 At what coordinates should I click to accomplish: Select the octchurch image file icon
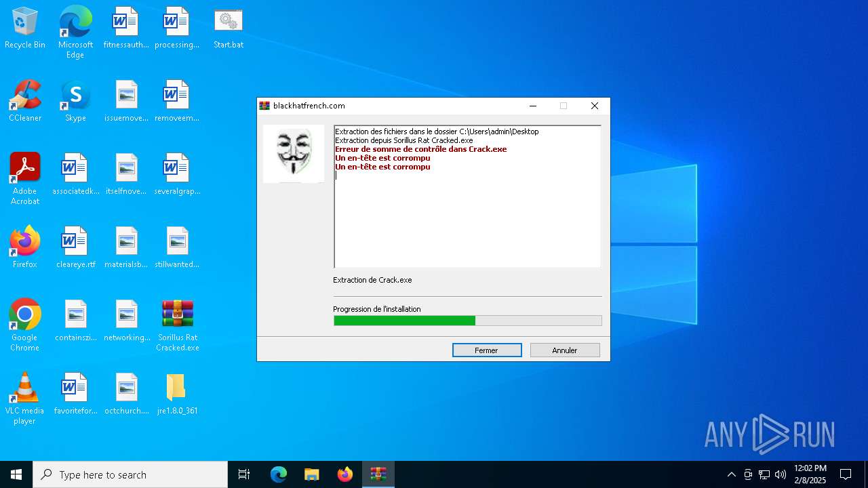click(x=126, y=394)
